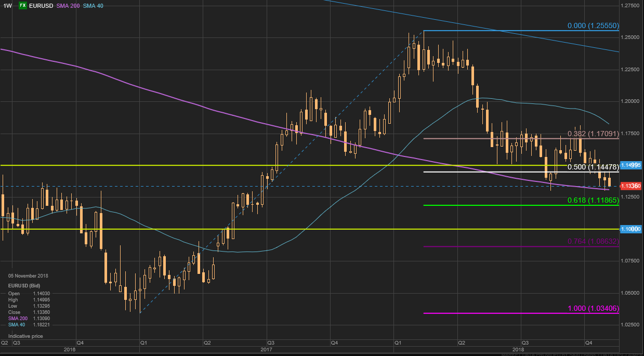The height and width of the screenshot is (356, 644).
Task: Click the yellow 1.14995 price level tag
Action: point(631,165)
